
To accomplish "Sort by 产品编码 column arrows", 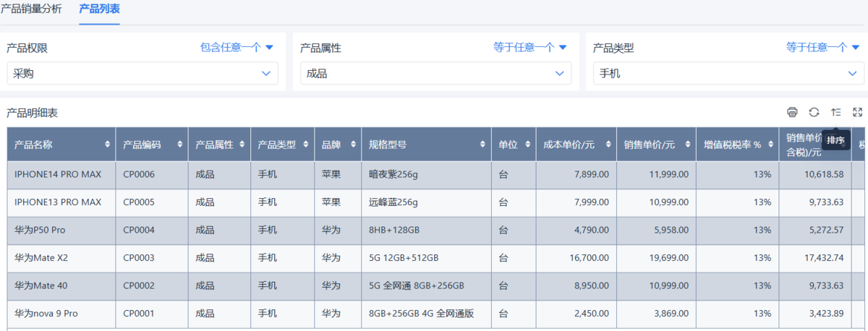I will pos(180,145).
